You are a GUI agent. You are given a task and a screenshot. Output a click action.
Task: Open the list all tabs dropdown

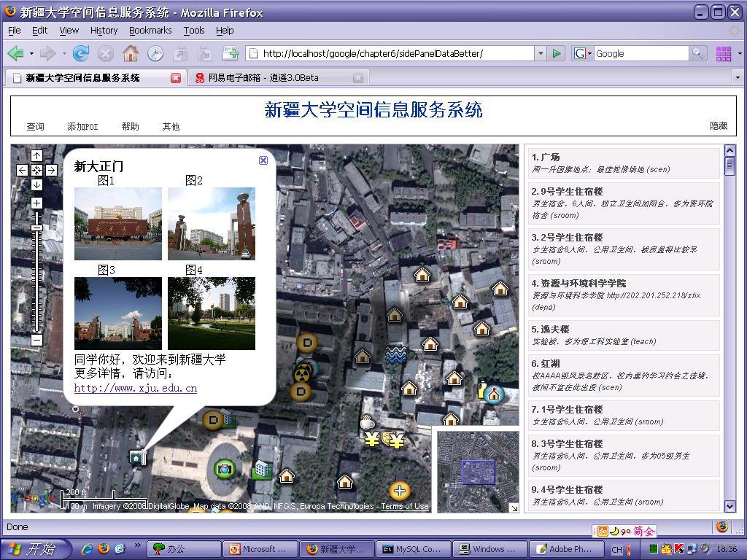[x=737, y=77]
